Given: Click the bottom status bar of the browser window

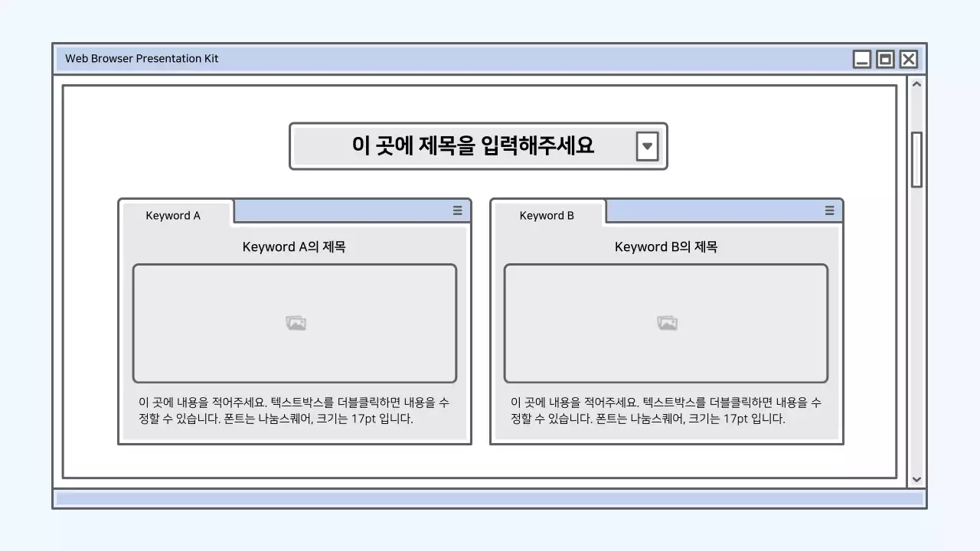Looking at the screenshot, I should click(x=490, y=498).
